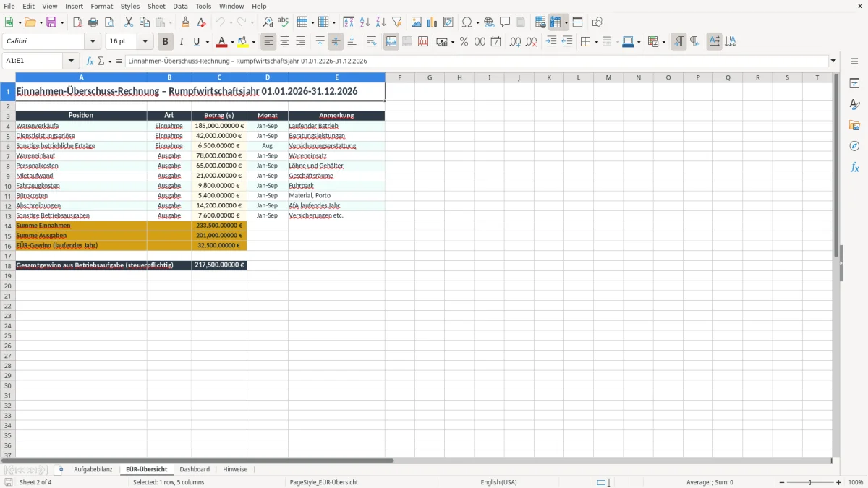Open the Function Wizard fx icon

click(90, 61)
